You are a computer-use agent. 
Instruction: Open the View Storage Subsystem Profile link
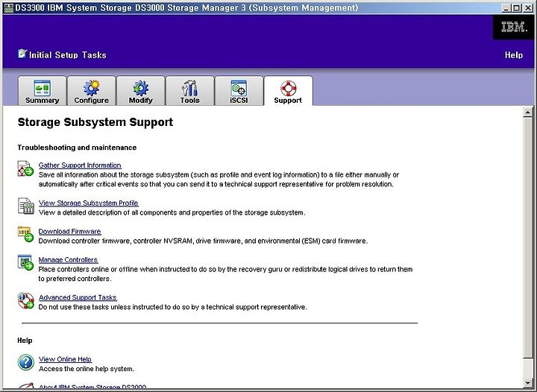point(88,203)
